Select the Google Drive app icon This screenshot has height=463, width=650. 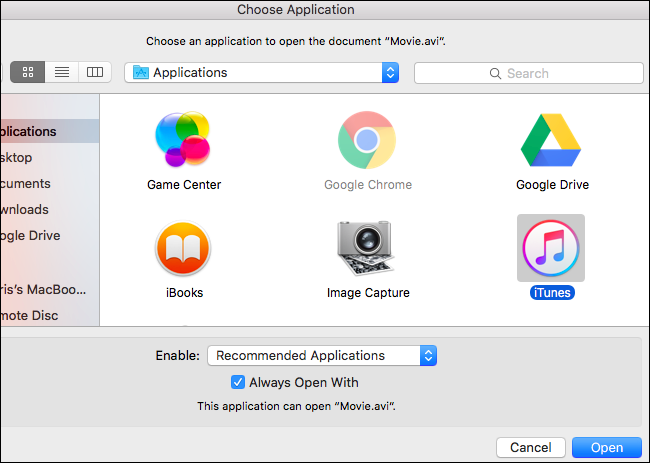pyautogui.click(x=551, y=141)
